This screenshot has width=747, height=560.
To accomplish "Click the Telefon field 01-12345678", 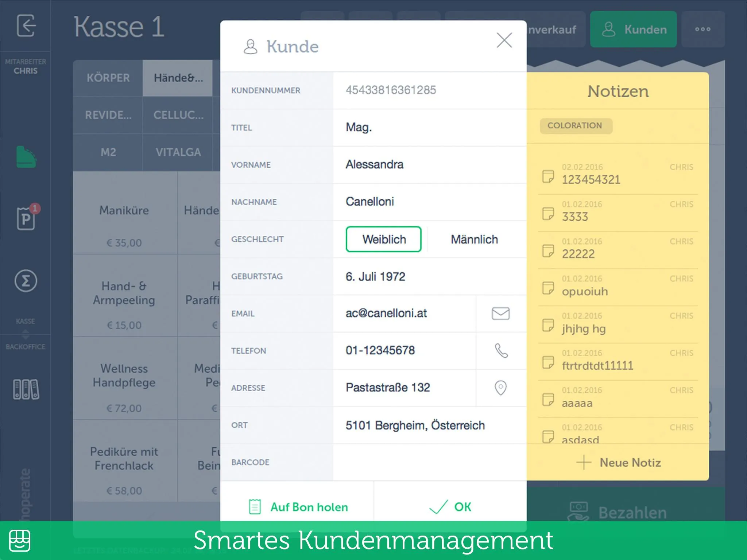I will (x=405, y=351).
